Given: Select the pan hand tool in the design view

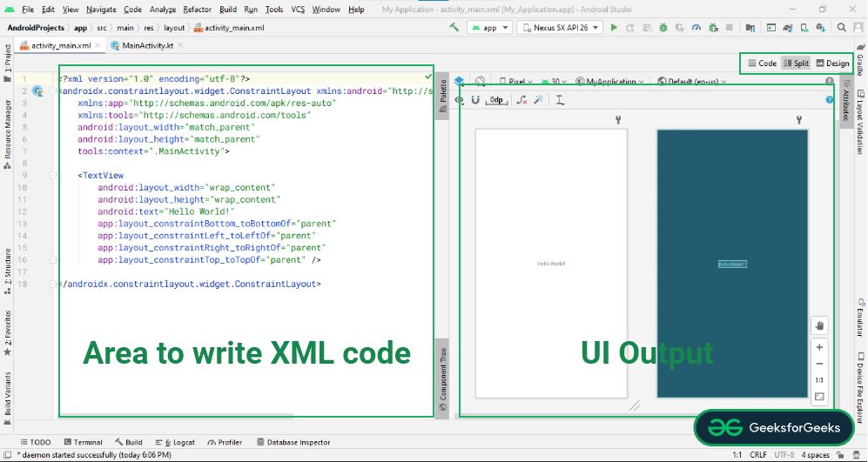Looking at the screenshot, I should click(x=819, y=325).
